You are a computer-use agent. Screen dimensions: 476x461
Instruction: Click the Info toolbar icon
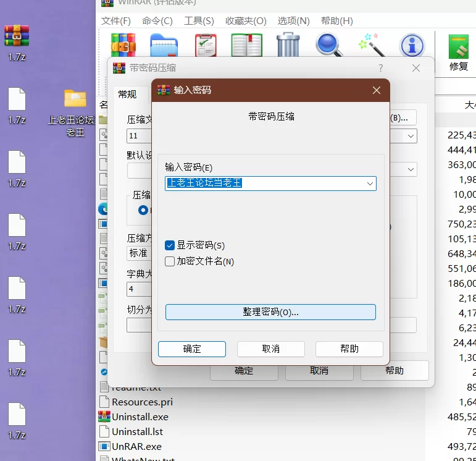tap(412, 45)
